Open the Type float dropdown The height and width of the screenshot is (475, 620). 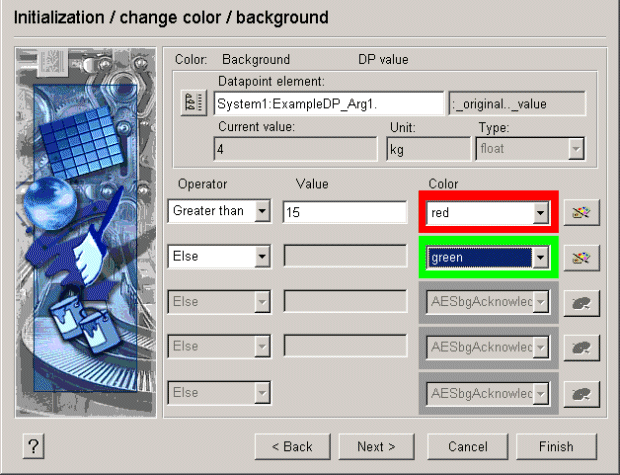coord(575,149)
